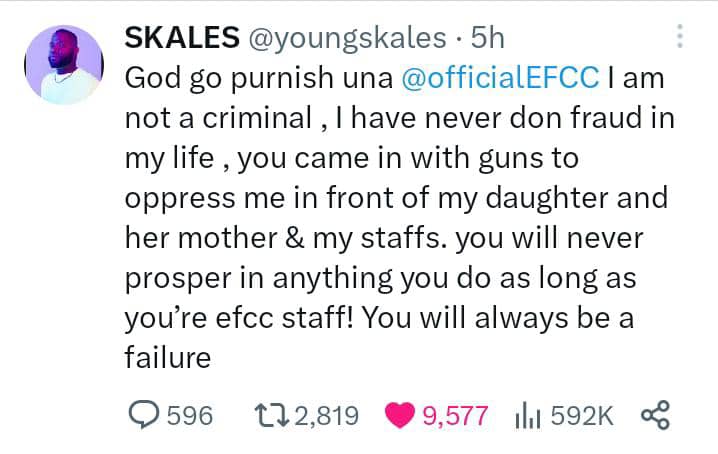Screen dimensions: 718x454
Task: Click the retweet arrows icon
Action: 272,415
